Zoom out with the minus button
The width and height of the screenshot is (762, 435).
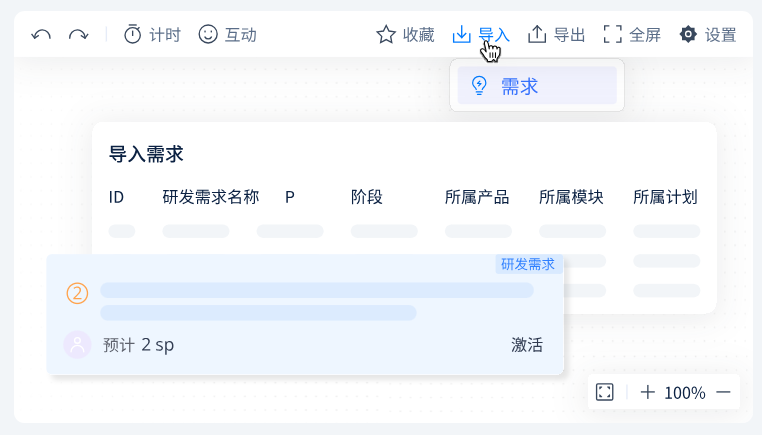pyautogui.click(x=723, y=392)
